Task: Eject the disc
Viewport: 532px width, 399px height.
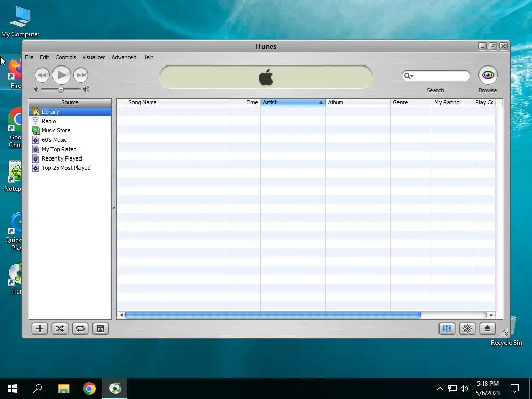Action: coord(487,328)
